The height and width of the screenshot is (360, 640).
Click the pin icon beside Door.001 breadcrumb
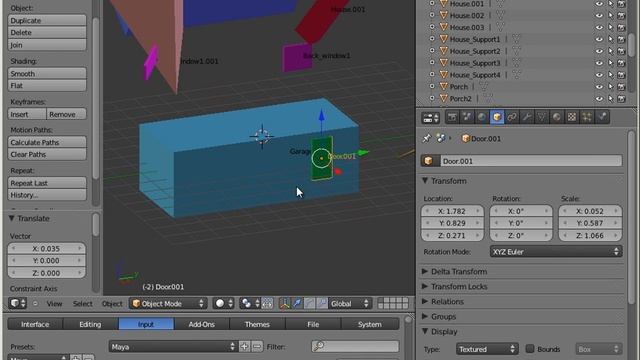click(x=427, y=138)
